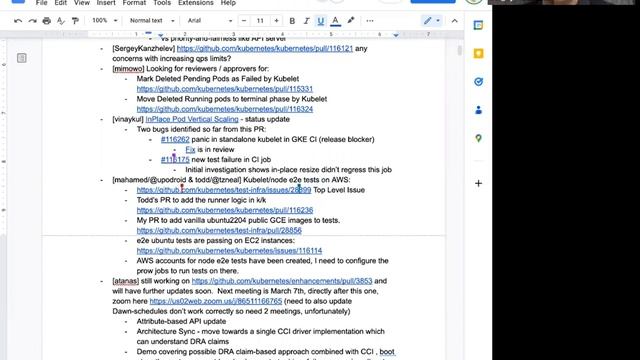Open the us02web zoom meeting link
This screenshot has width=640, height=360.
[x=216, y=301]
